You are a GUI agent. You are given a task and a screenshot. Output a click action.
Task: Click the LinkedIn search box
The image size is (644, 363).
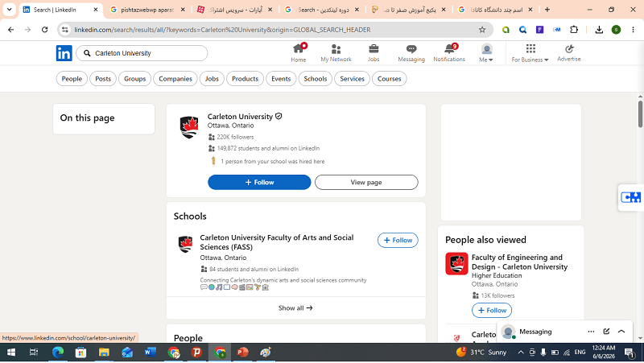(142, 53)
